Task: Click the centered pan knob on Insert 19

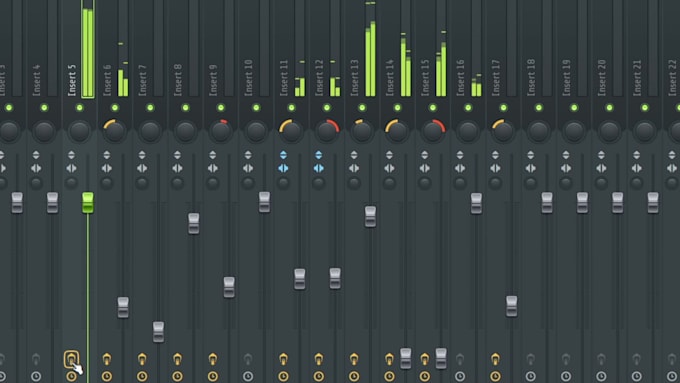Action: 574,131
